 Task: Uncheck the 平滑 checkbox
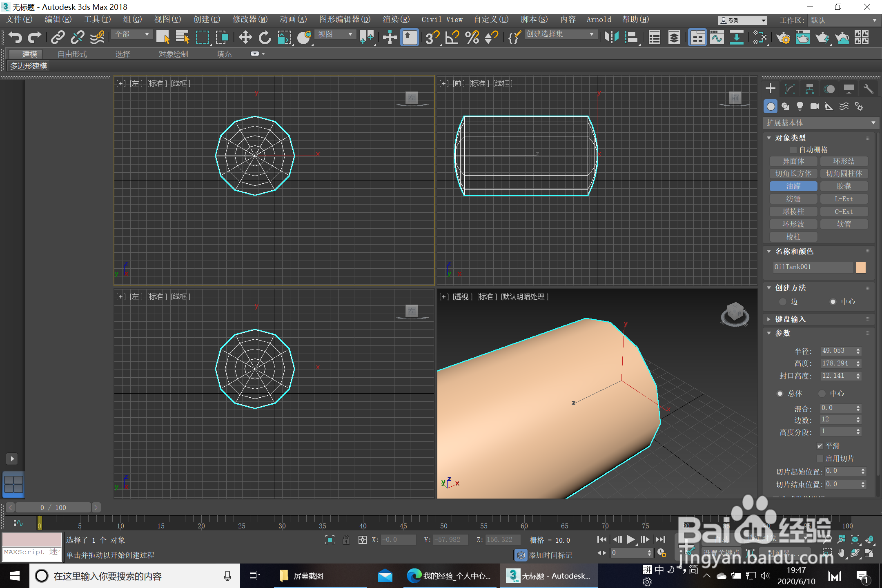(x=820, y=446)
